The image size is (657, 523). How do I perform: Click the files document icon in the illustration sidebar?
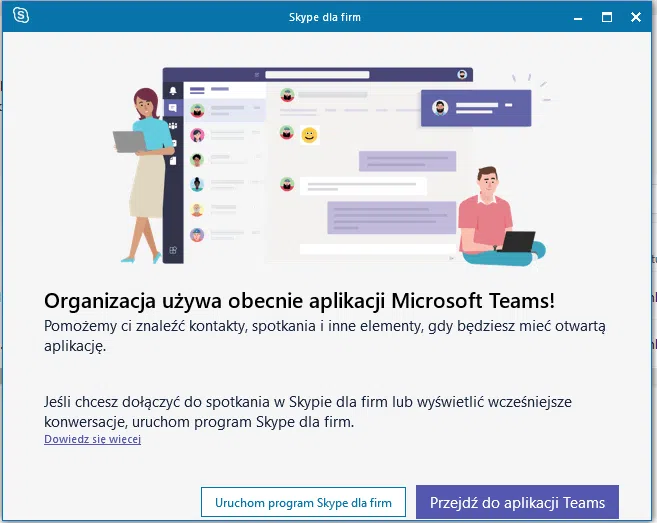172,160
